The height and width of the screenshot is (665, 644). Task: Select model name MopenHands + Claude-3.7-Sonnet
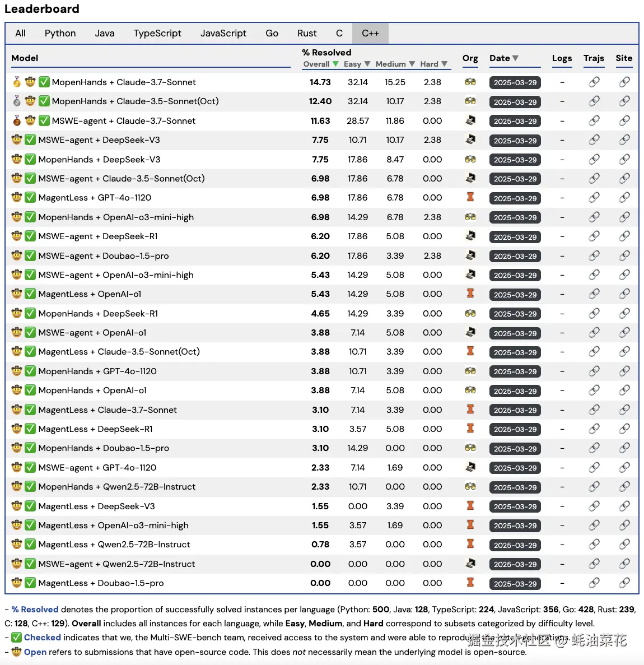point(124,82)
